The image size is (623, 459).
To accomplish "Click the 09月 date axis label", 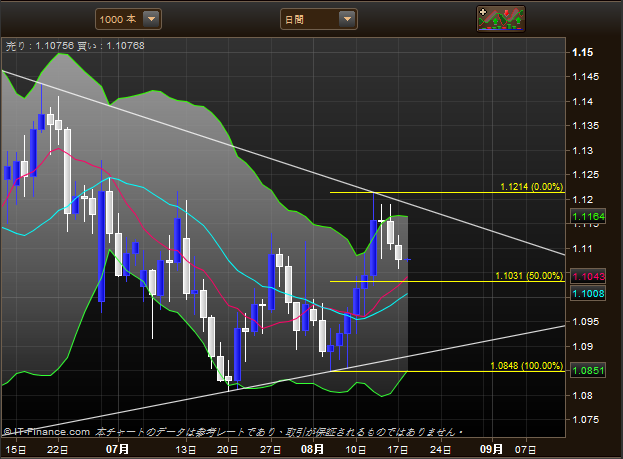I will tap(491, 449).
